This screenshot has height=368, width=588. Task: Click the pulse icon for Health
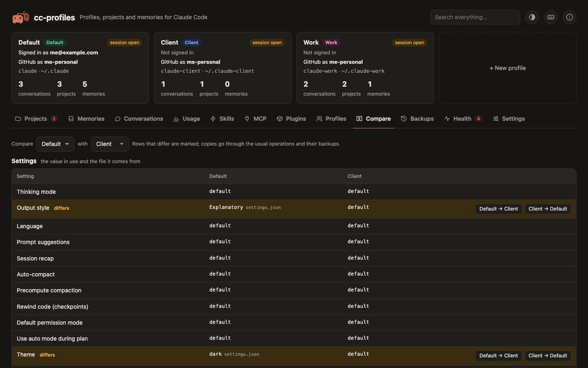447,119
